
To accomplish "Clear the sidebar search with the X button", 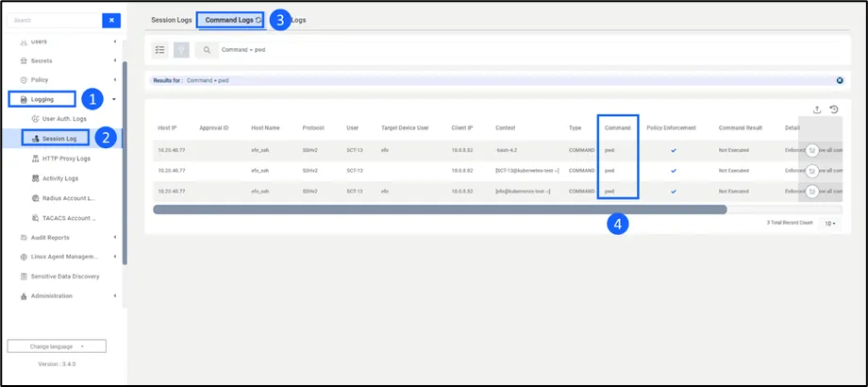I will point(111,21).
